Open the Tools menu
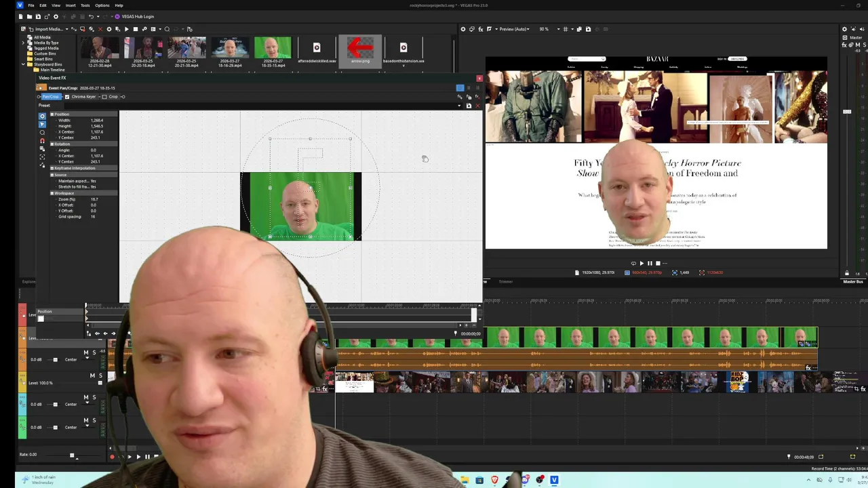The image size is (868, 488). (x=85, y=5)
